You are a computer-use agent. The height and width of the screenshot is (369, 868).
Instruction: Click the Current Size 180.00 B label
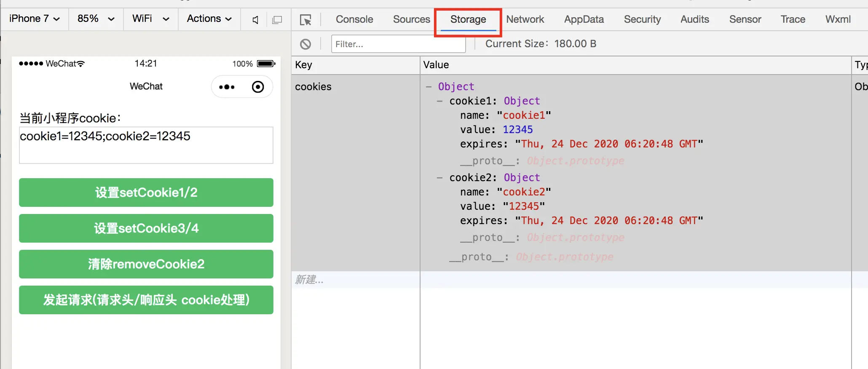pos(541,44)
